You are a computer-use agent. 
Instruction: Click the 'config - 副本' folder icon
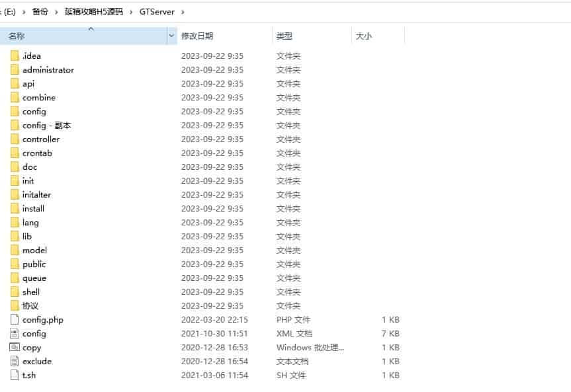[15, 125]
